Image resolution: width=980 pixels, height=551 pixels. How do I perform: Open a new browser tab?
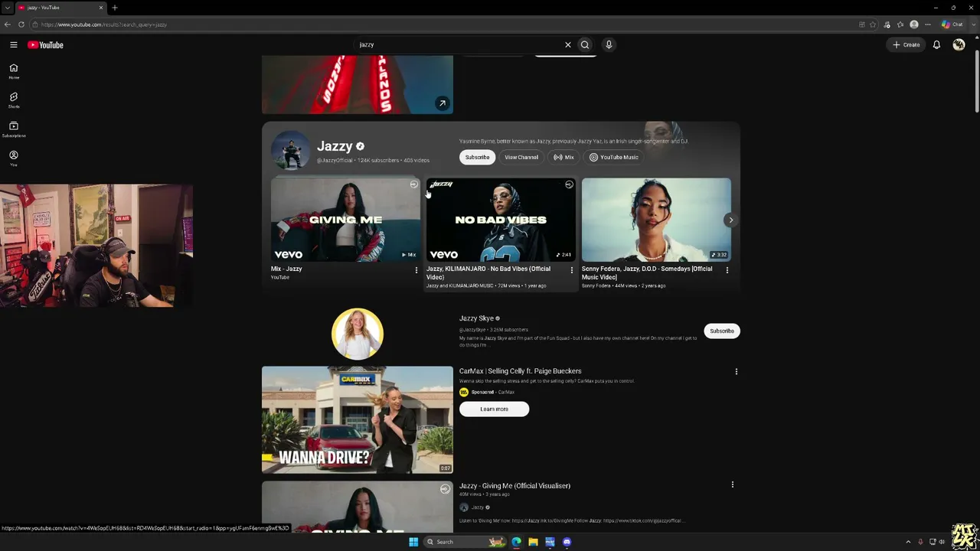tap(115, 8)
